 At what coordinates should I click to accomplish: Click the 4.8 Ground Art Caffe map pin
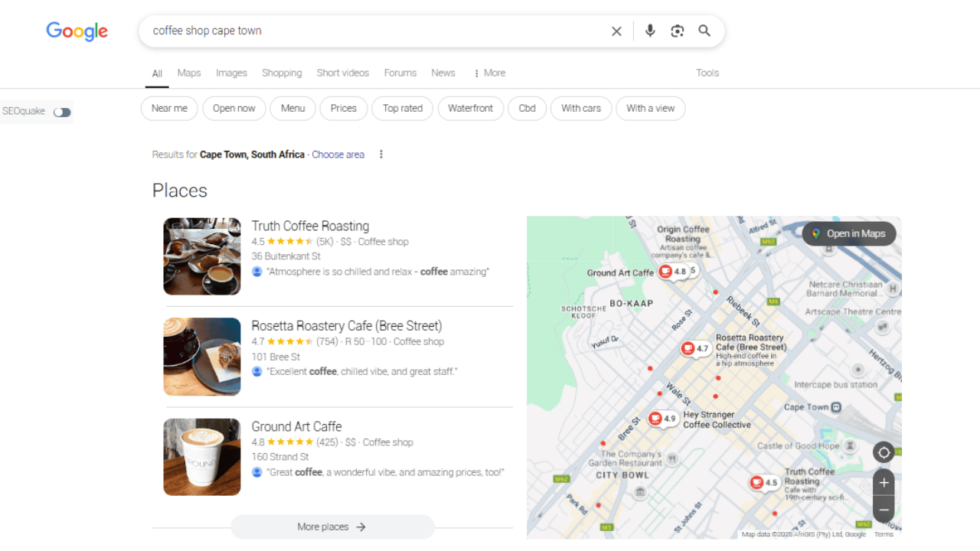click(x=673, y=272)
